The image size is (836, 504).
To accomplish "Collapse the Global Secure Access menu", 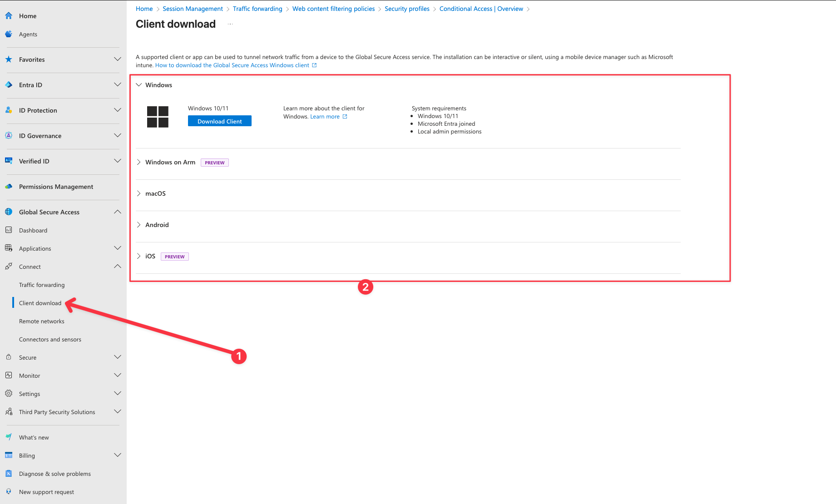I will 118,212.
